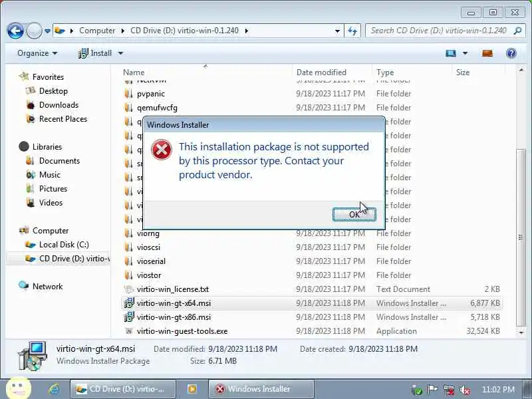Select the viorng folder
Viewport: 532px width, 399px height.
tap(148, 233)
